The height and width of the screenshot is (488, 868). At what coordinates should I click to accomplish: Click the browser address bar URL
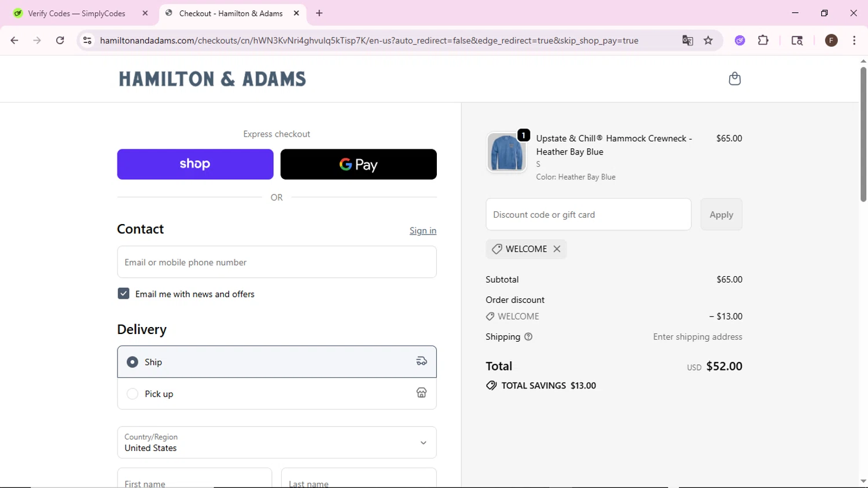click(x=369, y=41)
